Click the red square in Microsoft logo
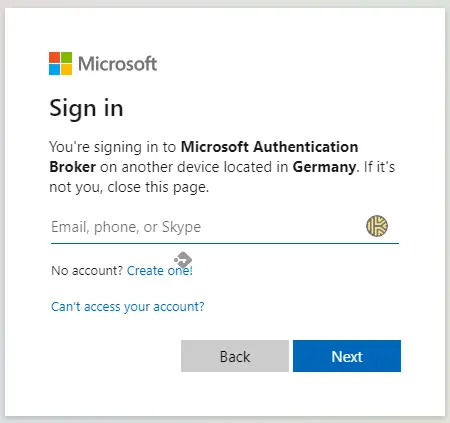Screen dimensions: 450x423 [54, 57]
